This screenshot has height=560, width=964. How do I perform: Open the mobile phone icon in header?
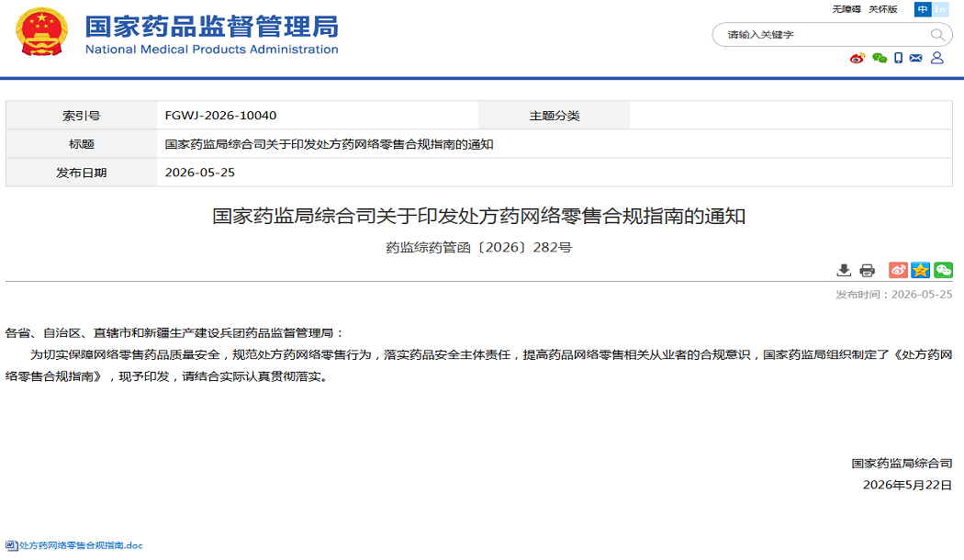[x=898, y=59]
